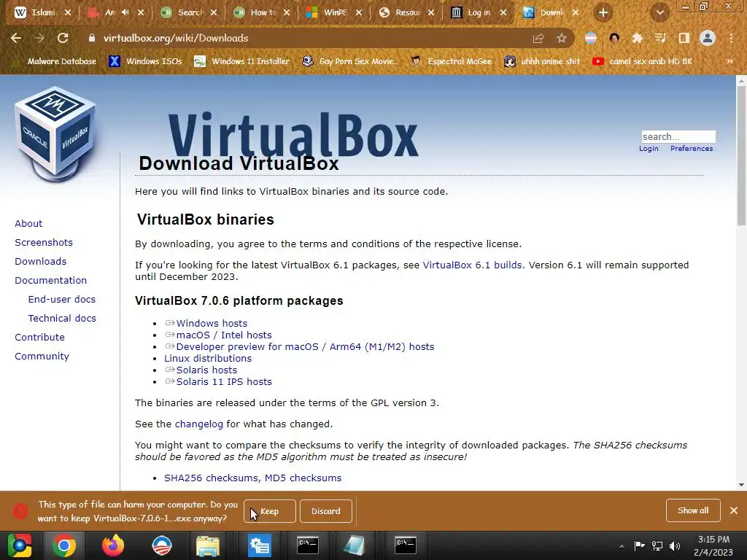Open the Extensions puzzle-piece menu
This screenshot has height=560, width=747.
click(x=637, y=38)
